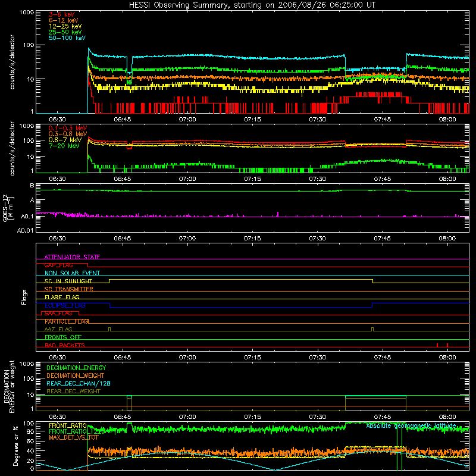This screenshot has width=476, height=476.
Task: Select the 12-25 keV legend label
Action: point(65,26)
